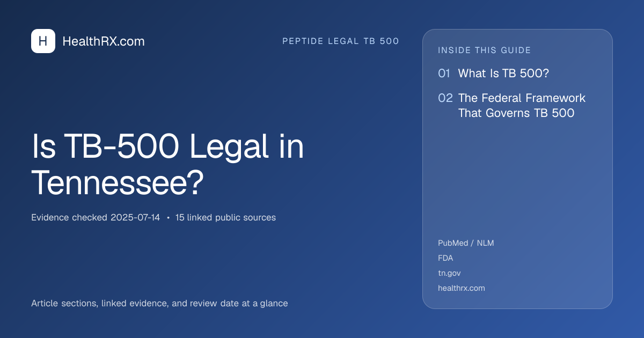Select the 'healthrx.com' source entry
This screenshot has height=338, width=644.
tap(462, 288)
